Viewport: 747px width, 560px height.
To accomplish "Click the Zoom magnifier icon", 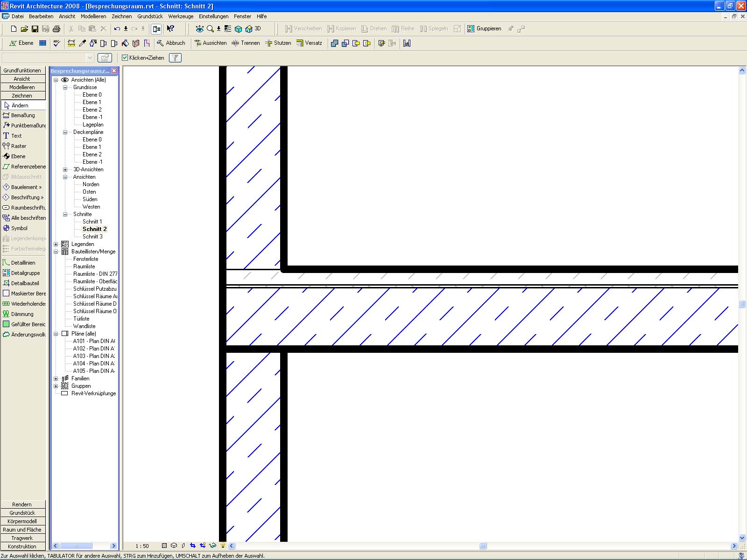I will point(211,29).
